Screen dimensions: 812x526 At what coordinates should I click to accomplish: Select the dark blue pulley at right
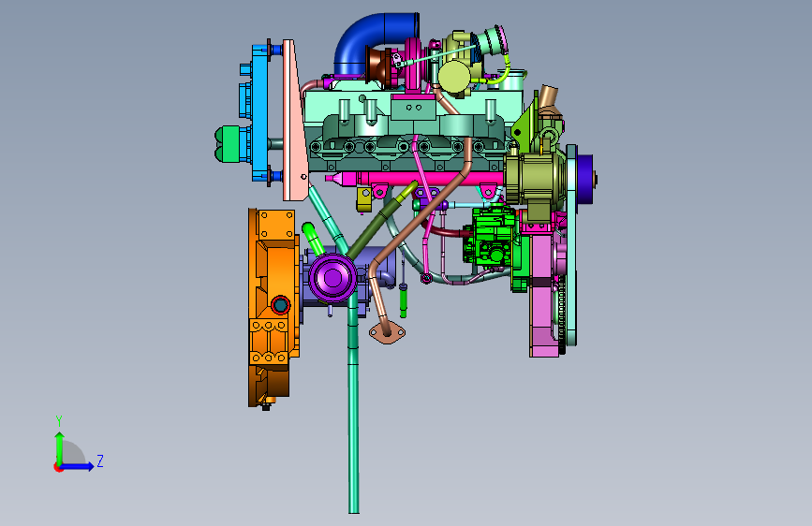(585, 180)
